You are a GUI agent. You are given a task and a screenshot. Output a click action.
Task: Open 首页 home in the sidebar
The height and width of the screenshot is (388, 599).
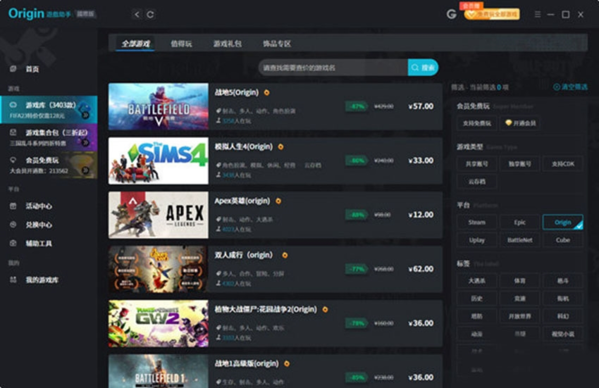click(x=32, y=69)
